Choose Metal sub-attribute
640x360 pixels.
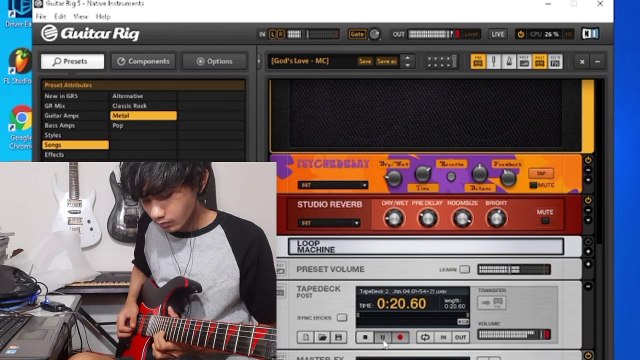coord(143,116)
